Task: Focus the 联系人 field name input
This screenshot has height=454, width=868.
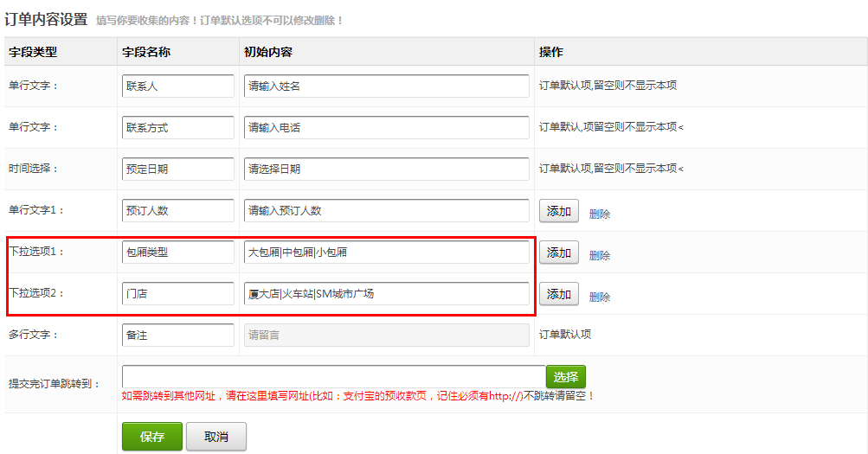Action: click(178, 86)
